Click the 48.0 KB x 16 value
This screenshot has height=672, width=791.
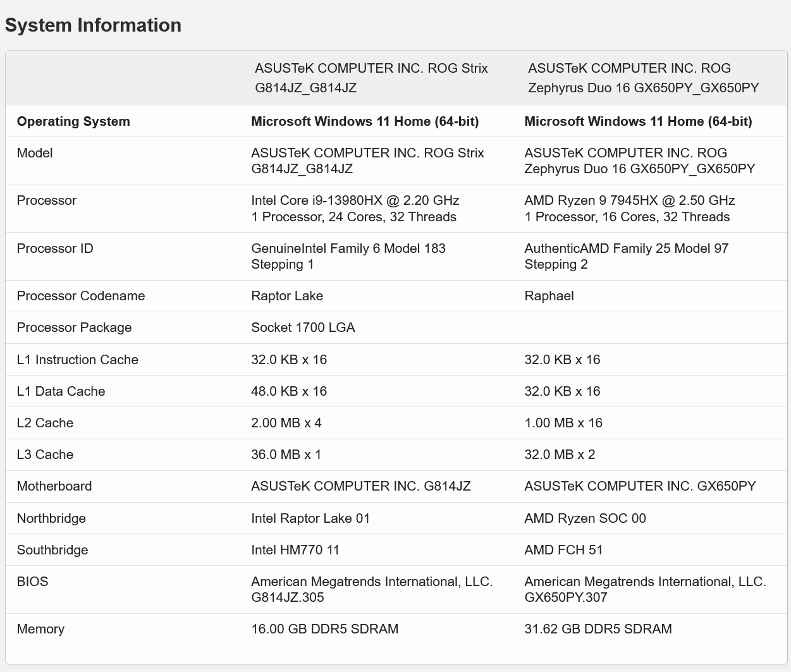(289, 391)
